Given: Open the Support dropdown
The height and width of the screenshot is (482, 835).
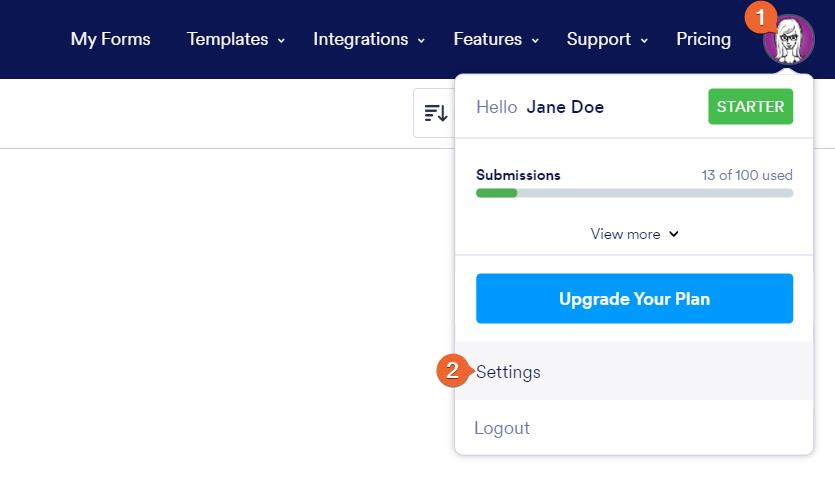Looking at the screenshot, I should coord(607,39).
